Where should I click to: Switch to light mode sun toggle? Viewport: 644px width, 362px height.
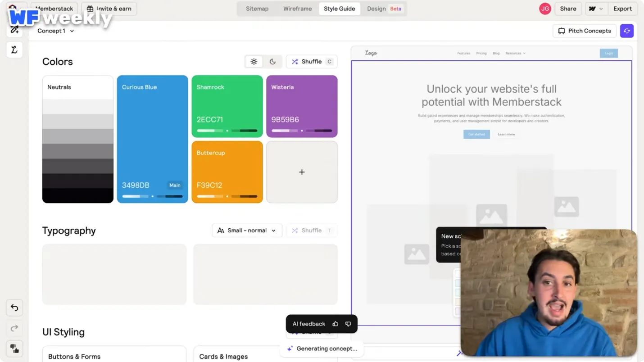tap(254, 62)
